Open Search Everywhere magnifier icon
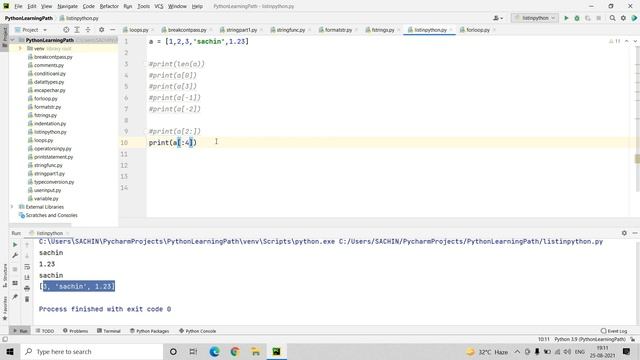This screenshot has height=360, width=640. coord(612,18)
